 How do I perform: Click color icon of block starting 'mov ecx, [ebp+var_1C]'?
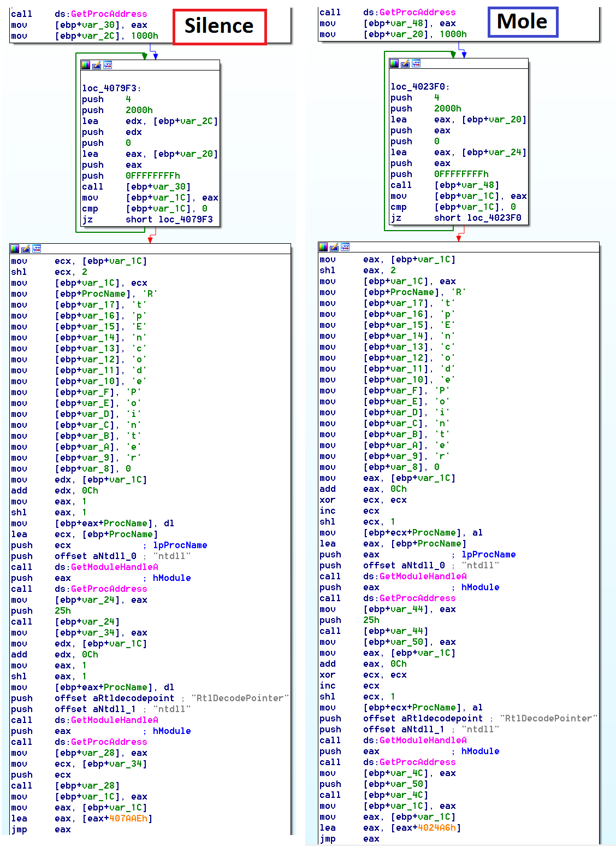click(15, 249)
